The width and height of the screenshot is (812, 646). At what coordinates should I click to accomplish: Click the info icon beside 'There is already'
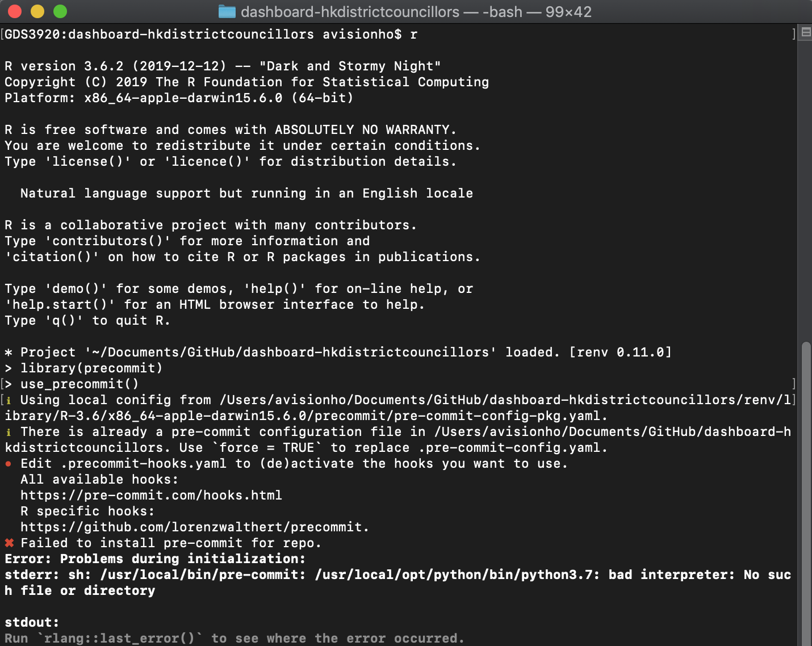click(8, 432)
